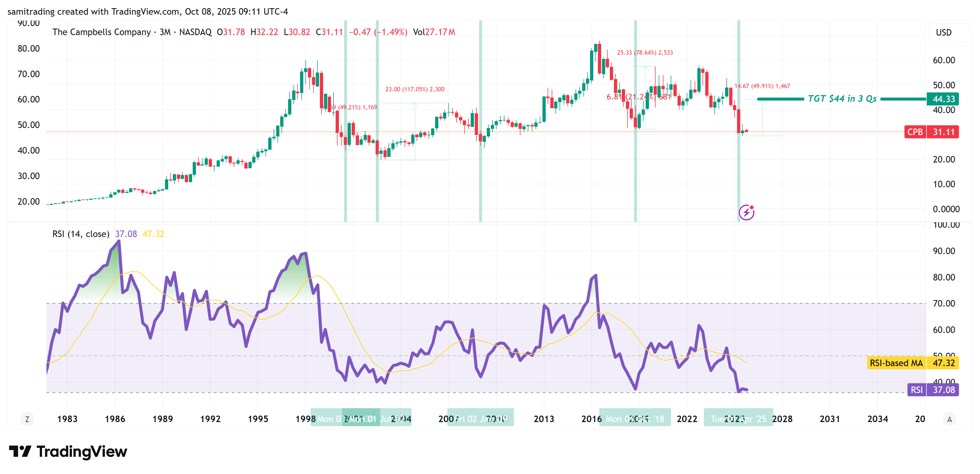Click the '14.67 (49.91%) 1,467' measurement label

(762, 86)
